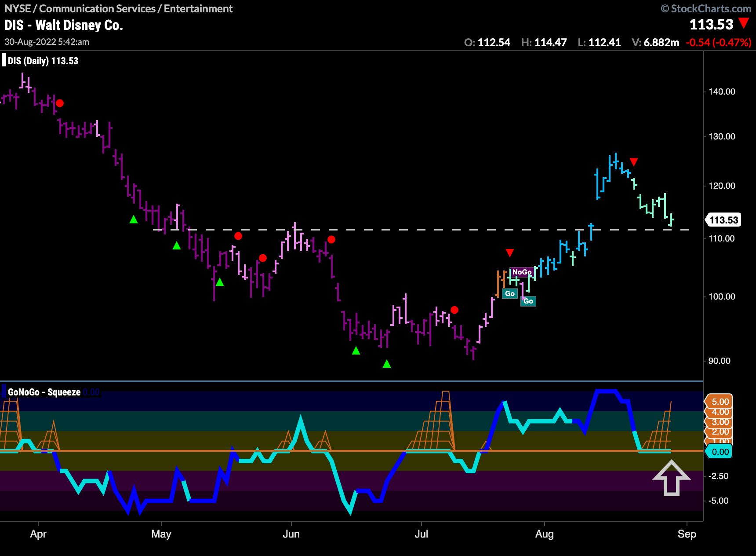Click the DIS - Walt Disney Co. title
756x556 pixels.
click(64, 25)
